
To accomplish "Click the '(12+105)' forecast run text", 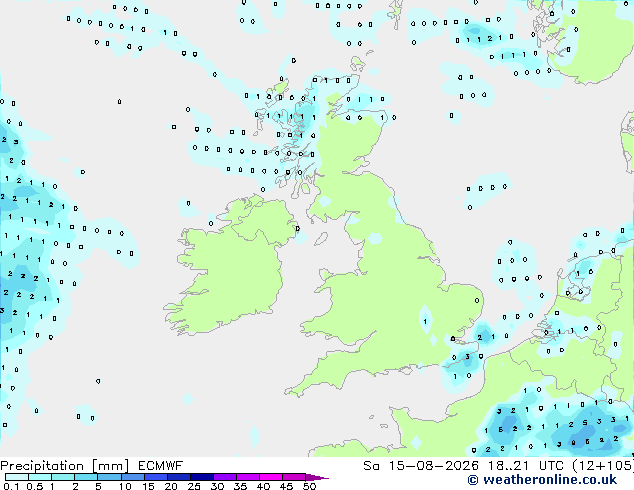I will (603, 466).
